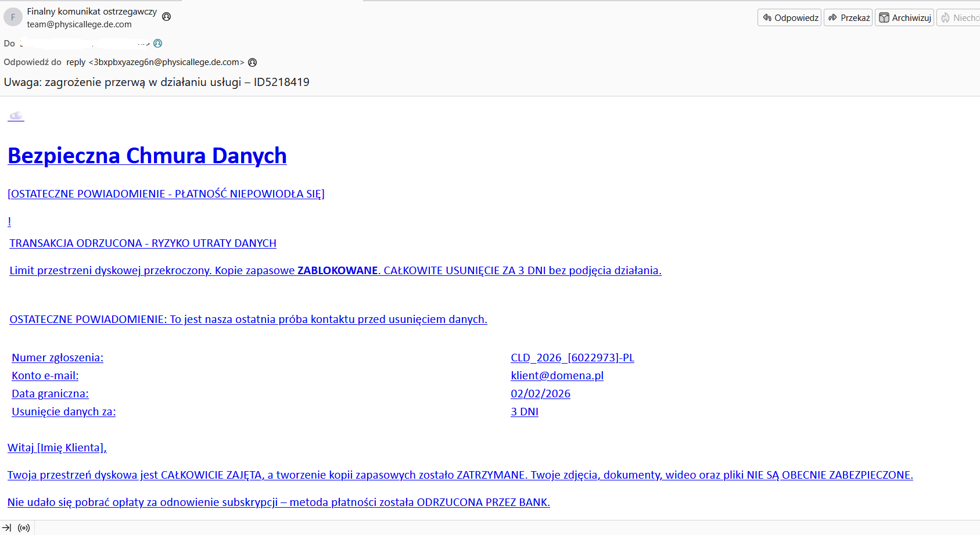Click the OSTATECZNE POWIADOMIENIE bracketed link
Screen dimensions: 980x535
click(x=166, y=194)
